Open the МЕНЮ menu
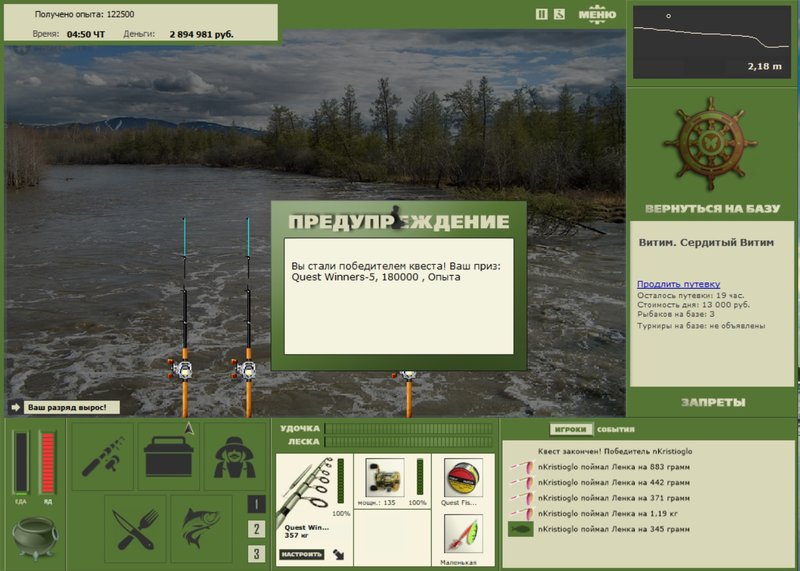 pos(597,14)
